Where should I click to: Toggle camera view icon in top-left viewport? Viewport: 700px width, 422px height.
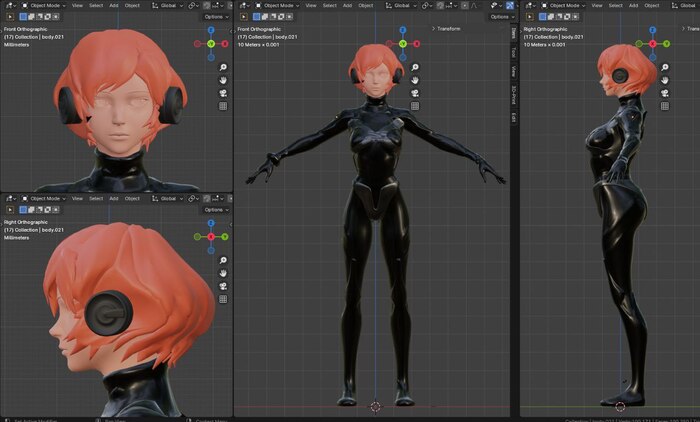point(223,93)
